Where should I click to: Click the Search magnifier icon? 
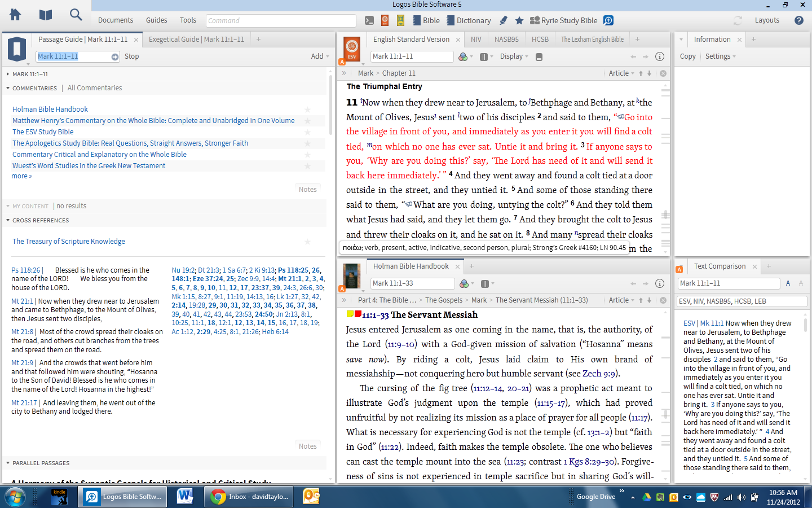tap(76, 15)
